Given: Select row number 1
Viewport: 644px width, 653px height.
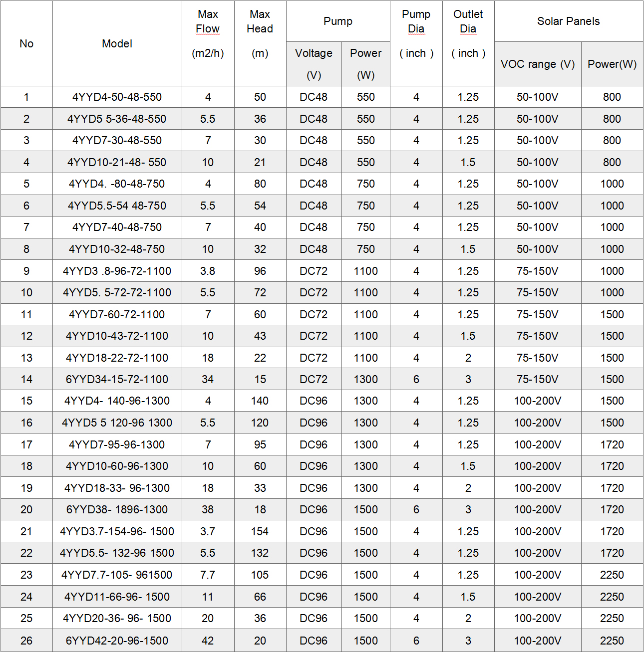Looking at the screenshot, I should [x=26, y=97].
